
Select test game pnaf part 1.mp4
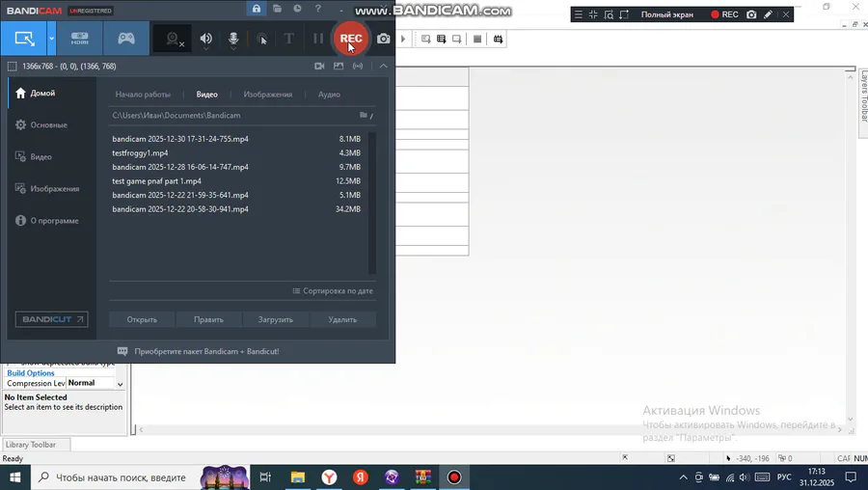click(x=236, y=181)
